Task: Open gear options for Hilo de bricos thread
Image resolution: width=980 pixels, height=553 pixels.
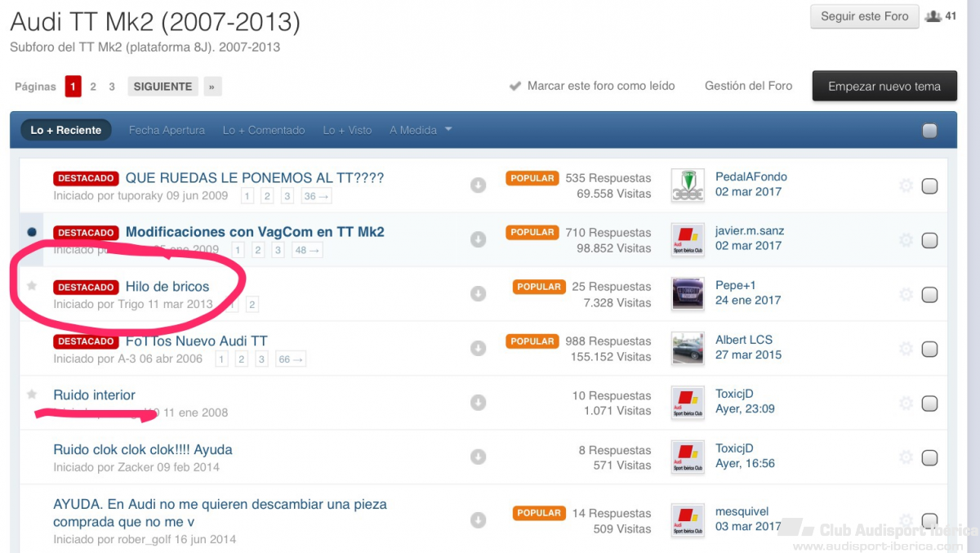Action: pos(906,294)
